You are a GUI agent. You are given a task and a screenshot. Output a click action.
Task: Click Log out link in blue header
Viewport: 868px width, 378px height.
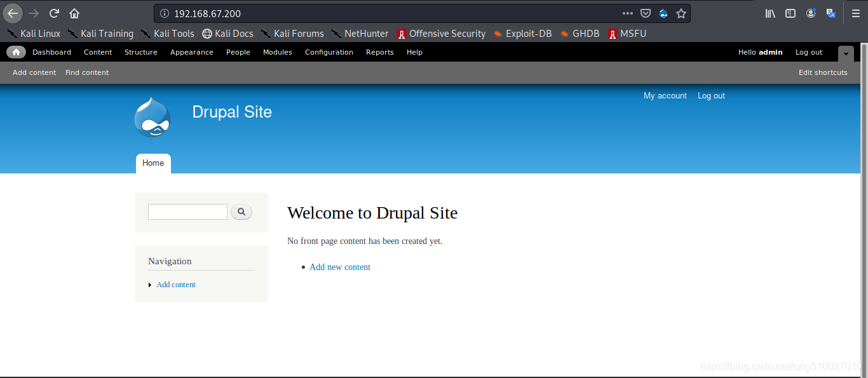(x=711, y=96)
